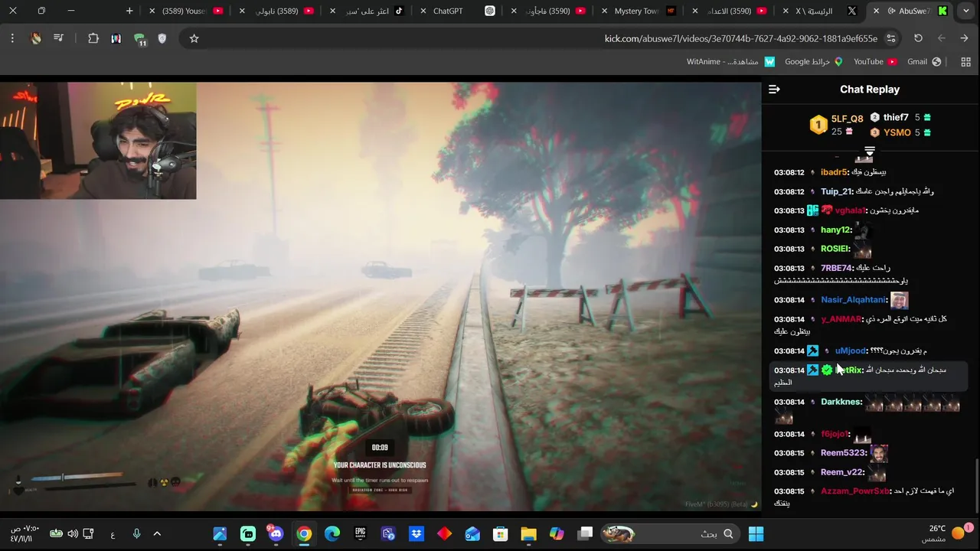Open the Extensions puzzle icon
The height and width of the screenshot is (551, 980).
point(93,38)
